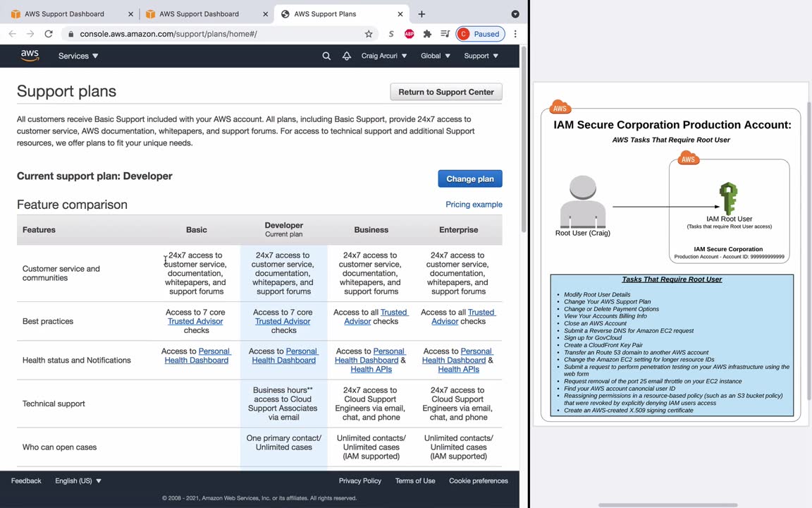
Task: Click 'Tasks That Require Root User' heading
Action: [672, 279]
